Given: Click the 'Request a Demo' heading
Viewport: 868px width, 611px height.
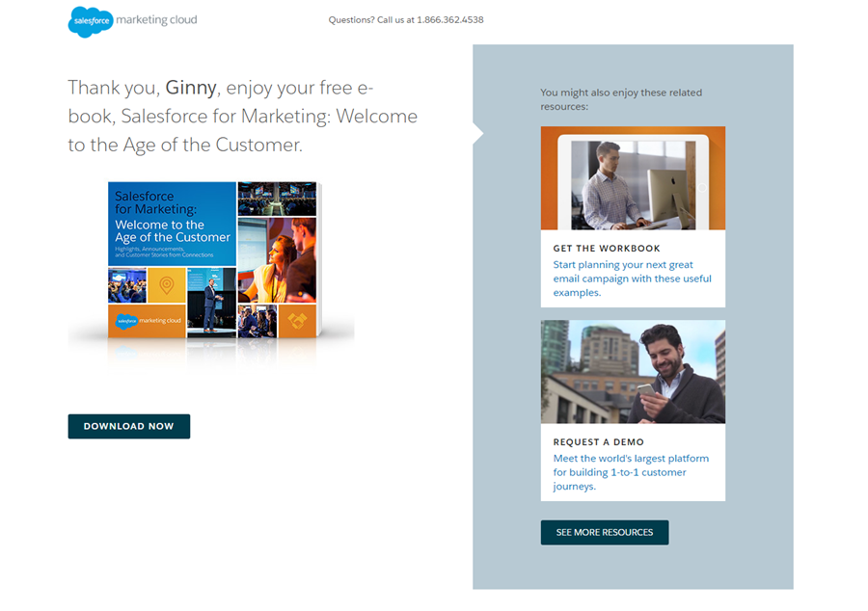Looking at the screenshot, I should click(x=598, y=441).
